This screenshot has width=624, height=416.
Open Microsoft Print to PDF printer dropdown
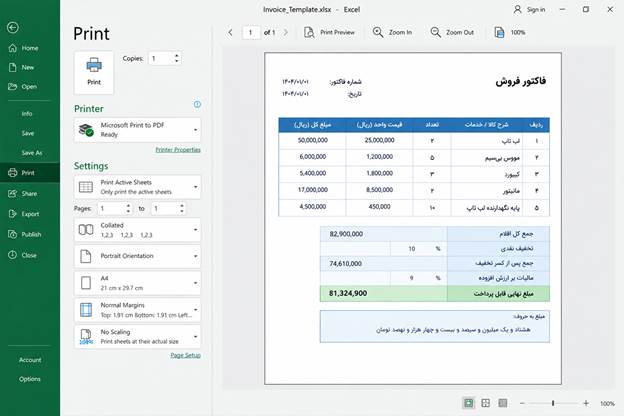tap(137, 130)
